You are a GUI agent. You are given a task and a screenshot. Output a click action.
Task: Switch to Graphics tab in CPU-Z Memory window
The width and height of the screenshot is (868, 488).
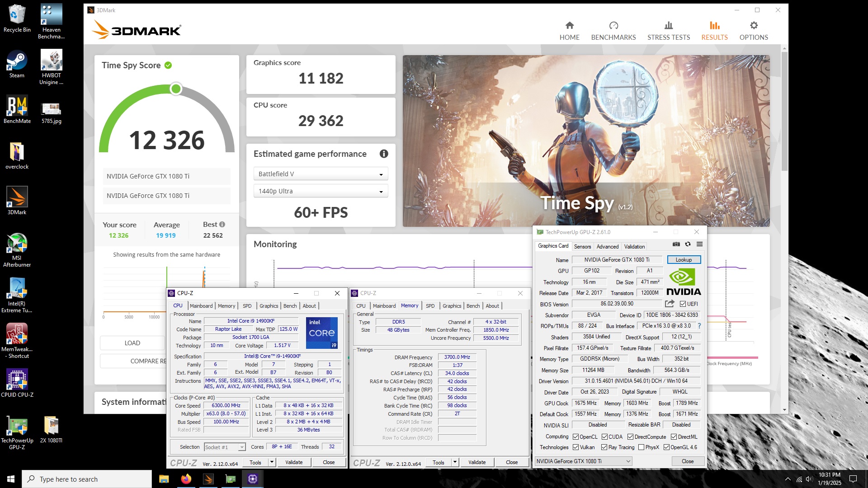click(x=452, y=306)
